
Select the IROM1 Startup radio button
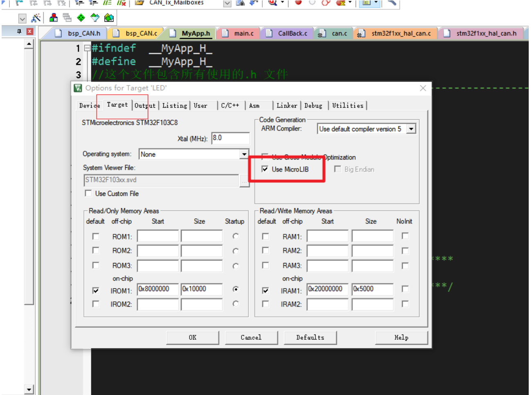(x=236, y=289)
